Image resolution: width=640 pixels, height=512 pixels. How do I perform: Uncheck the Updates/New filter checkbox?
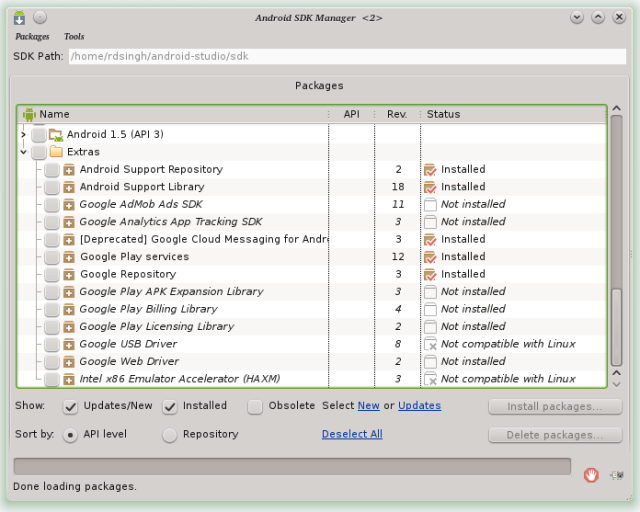click(70, 407)
